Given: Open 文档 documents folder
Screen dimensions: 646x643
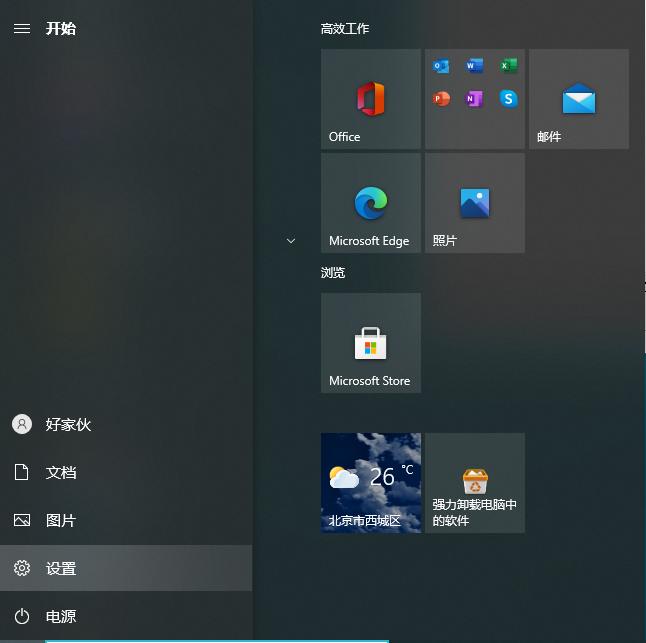Looking at the screenshot, I should (126, 472).
